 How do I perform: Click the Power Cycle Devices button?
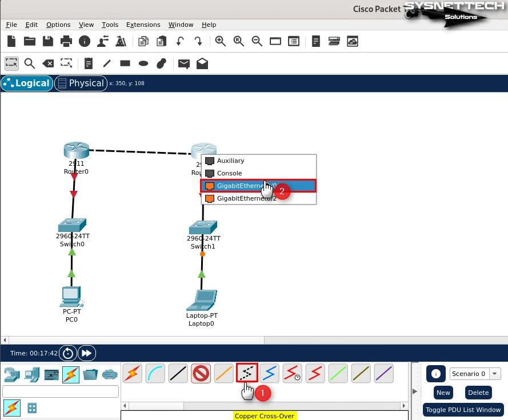(68, 353)
